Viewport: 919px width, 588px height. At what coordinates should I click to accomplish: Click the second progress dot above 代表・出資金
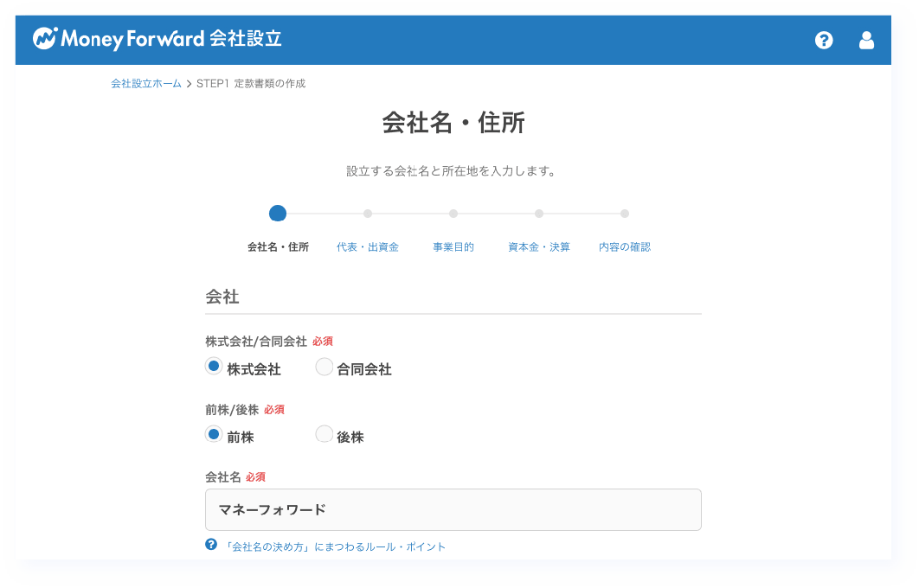(368, 214)
